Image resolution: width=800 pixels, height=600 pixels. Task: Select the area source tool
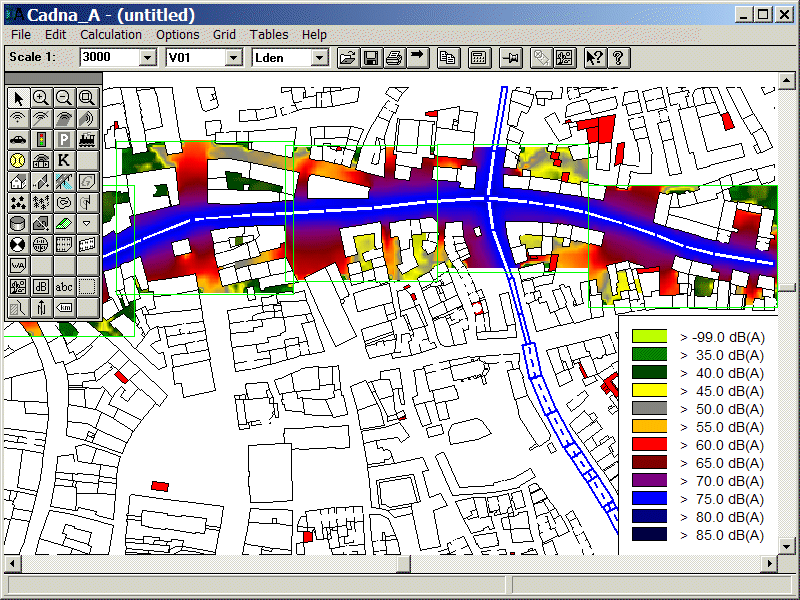(x=64, y=118)
